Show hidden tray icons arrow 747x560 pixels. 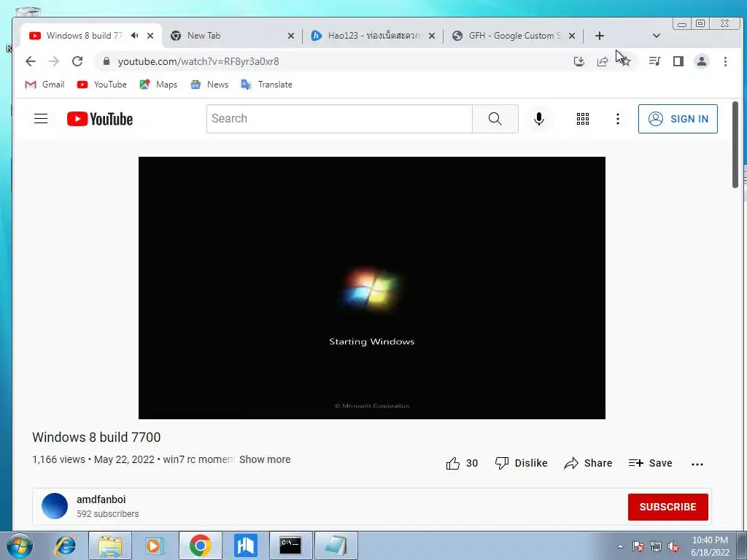tap(620, 546)
